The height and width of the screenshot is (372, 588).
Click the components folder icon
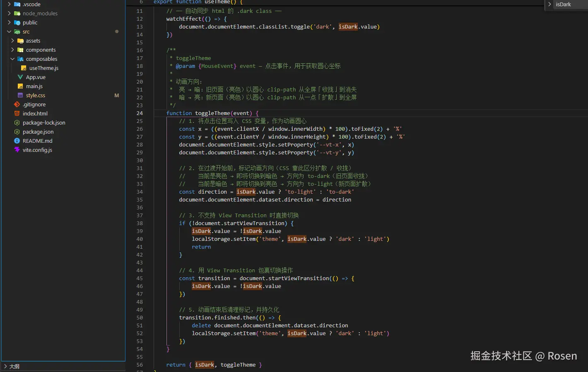pyautogui.click(x=20, y=50)
